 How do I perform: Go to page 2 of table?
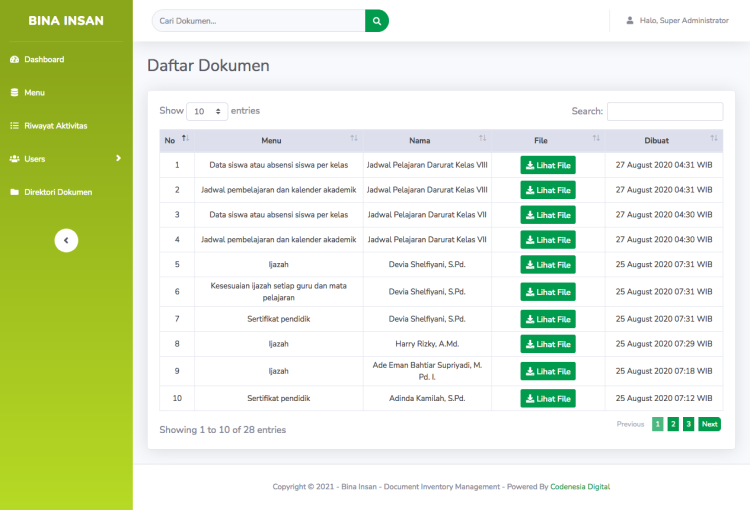coord(673,424)
